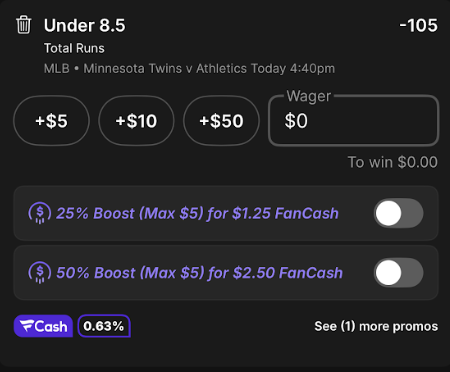Click the purple FCash badge
450x372 pixels.
click(x=43, y=326)
